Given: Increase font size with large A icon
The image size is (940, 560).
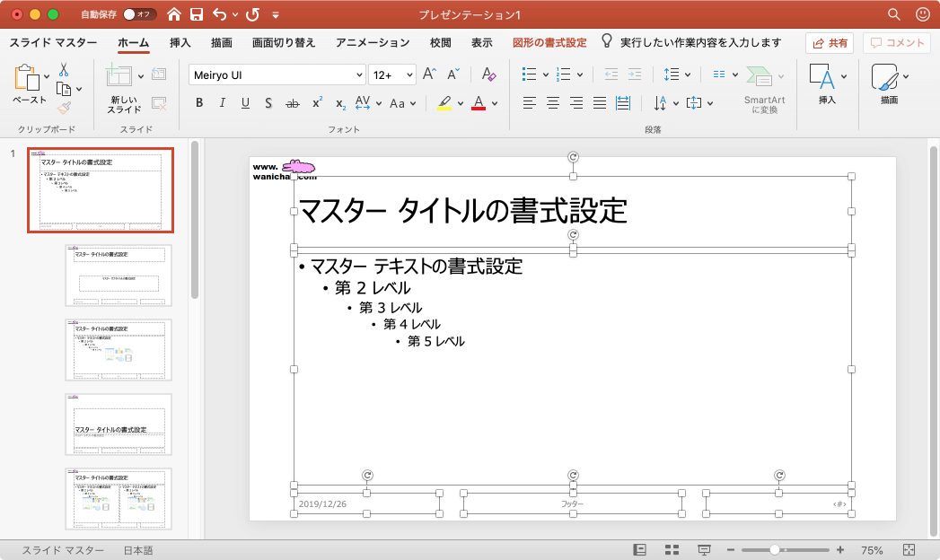Looking at the screenshot, I should pos(430,74).
